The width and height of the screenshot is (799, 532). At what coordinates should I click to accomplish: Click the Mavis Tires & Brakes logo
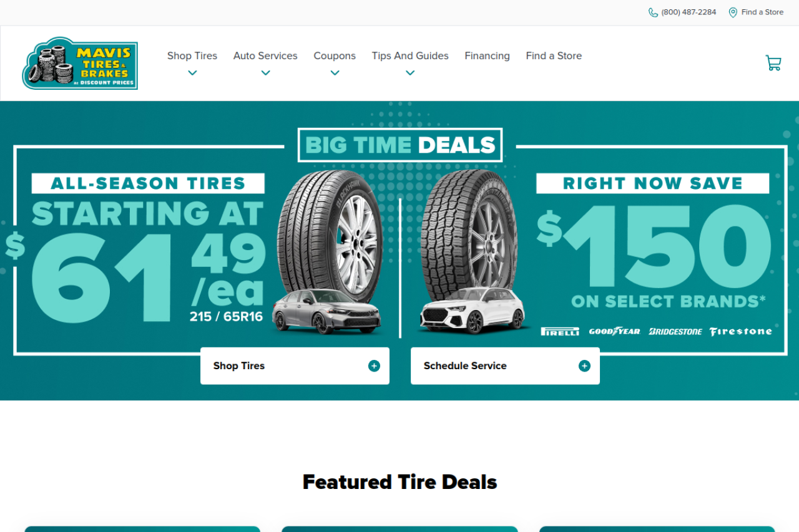pyautogui.click(x=80, y=63)
